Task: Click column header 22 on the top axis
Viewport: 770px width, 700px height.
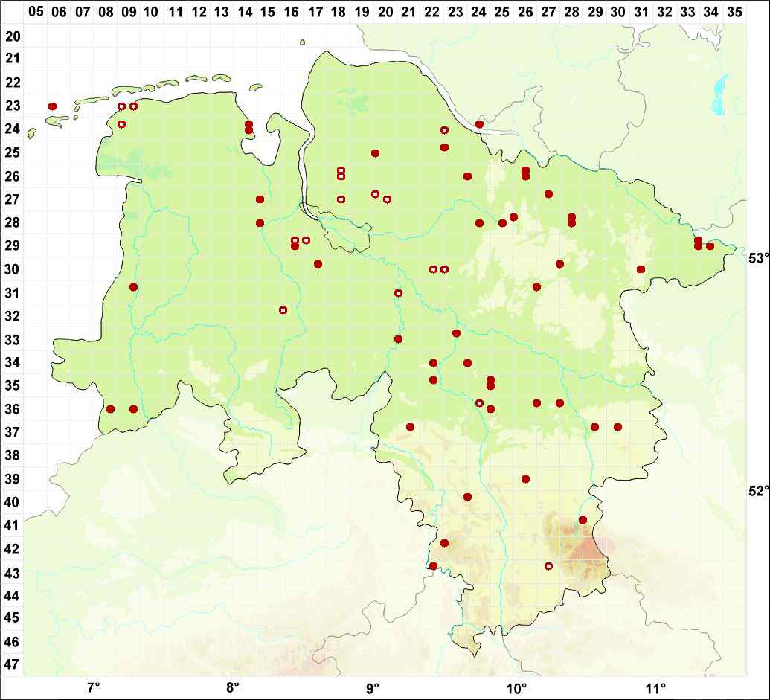Action: [431, 12]
